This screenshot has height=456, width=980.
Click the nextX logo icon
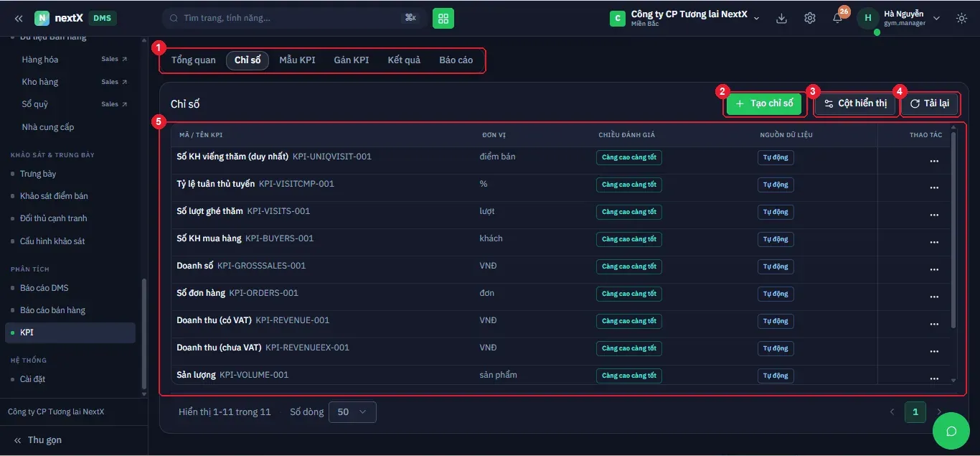point(42,18)
